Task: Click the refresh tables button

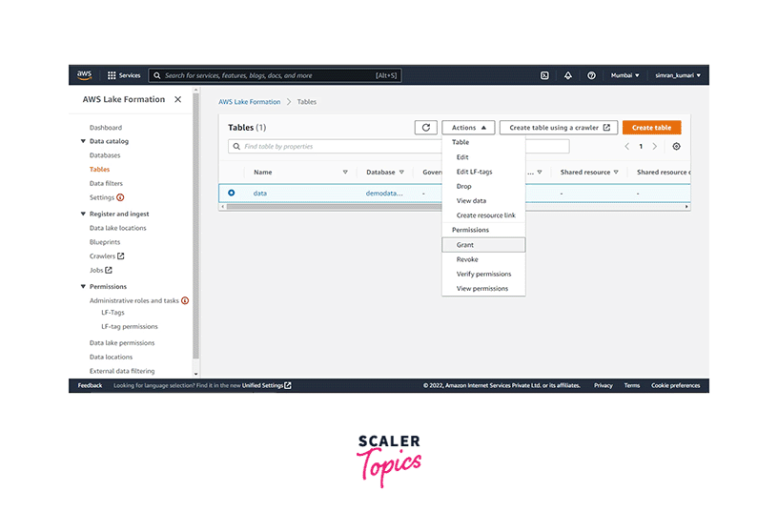Action: (x=426, y=128)
